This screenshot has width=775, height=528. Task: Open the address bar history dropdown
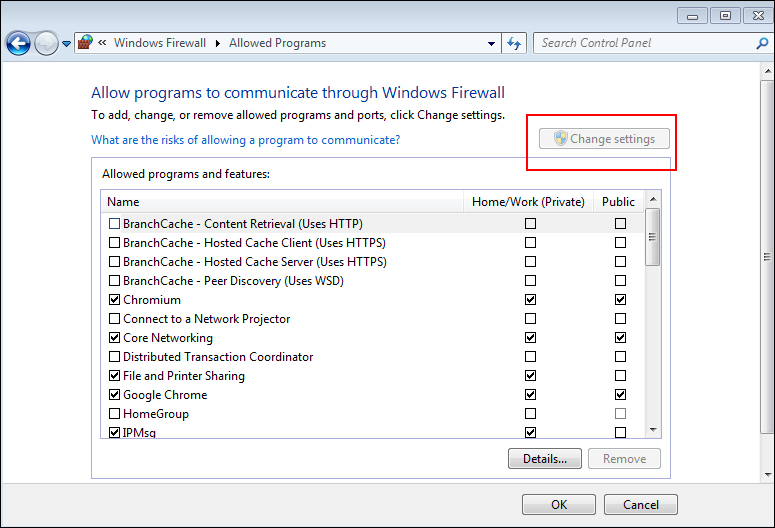click(x=491, y=44)
